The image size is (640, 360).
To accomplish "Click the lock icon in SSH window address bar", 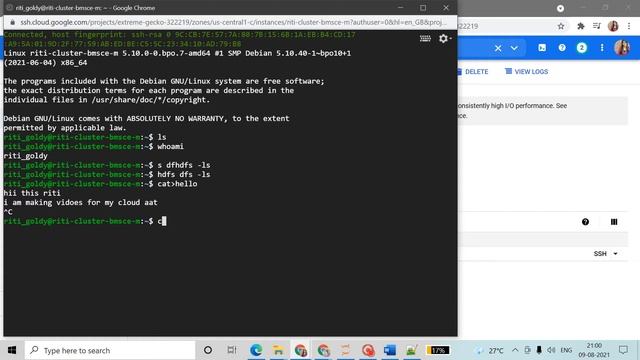I will point(13,22).
